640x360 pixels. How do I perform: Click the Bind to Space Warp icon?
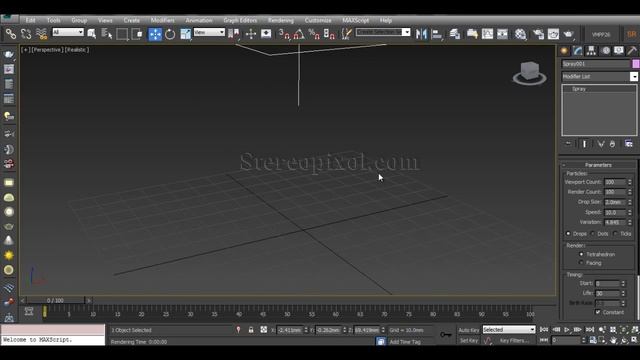41,34
